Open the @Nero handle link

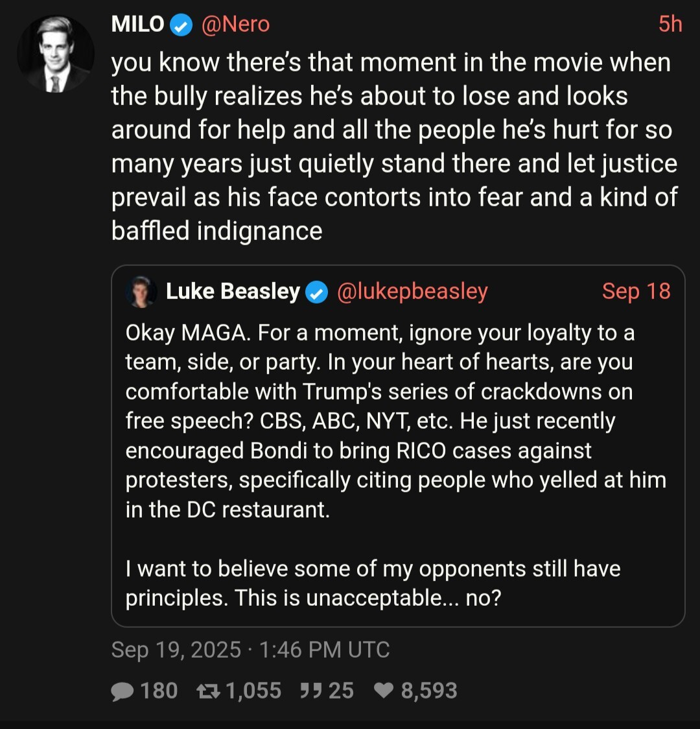(235, 25)
